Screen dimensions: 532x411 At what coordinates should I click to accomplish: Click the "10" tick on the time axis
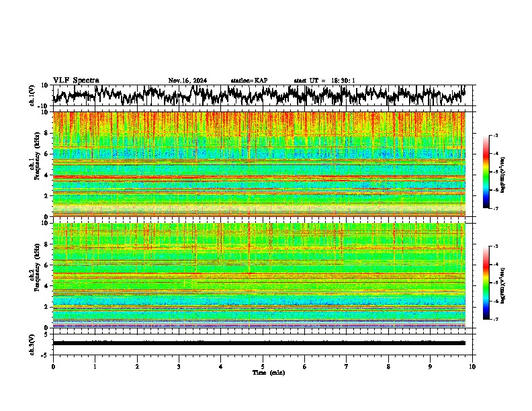pos(472,367)
